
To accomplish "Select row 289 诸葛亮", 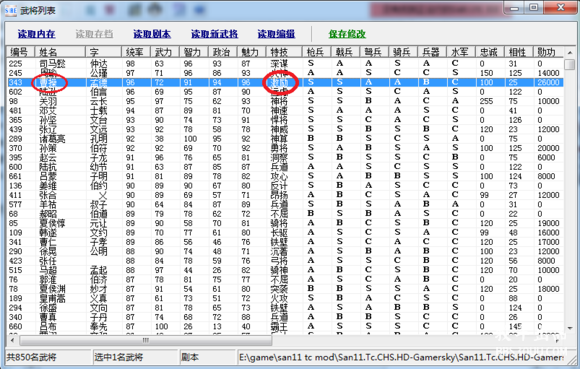I will pos(285,139).
